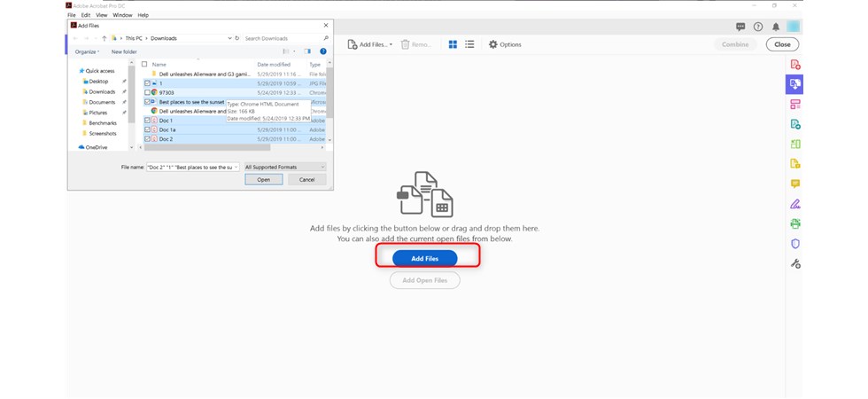
Task: Click Open in the Add Files dialog
Action: [263, 179]
